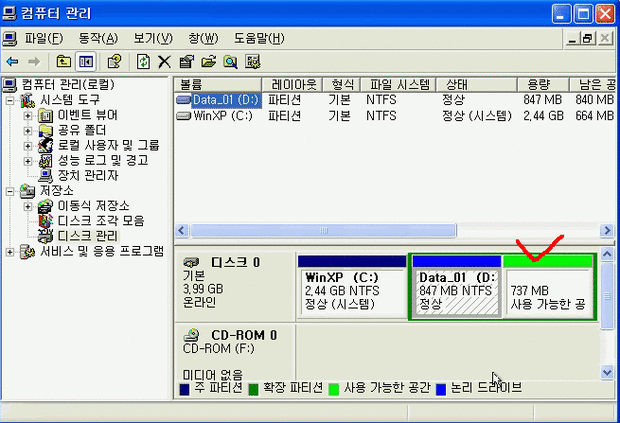The image size is (620, 423).
Task: Sort by the 용량 column header
Action: point(543,84)
